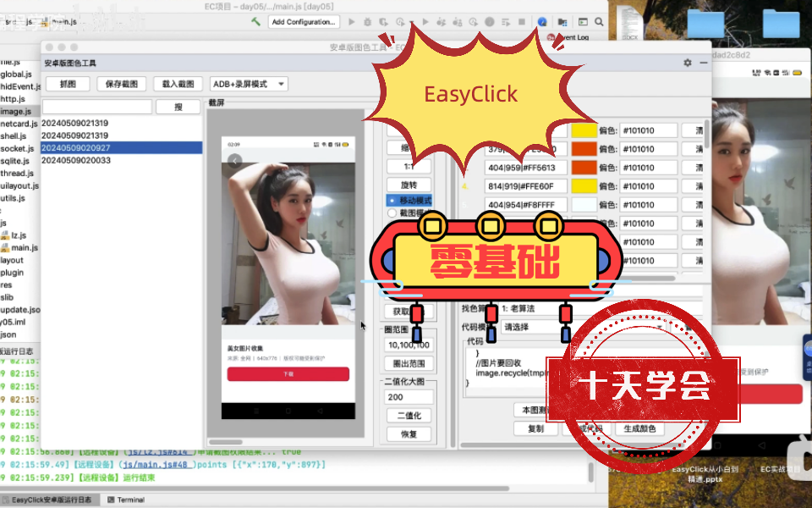Screen dimensions: 812x508
Task: Open the ADB+录屏模式 dropdown
Action: pyautogui.click(x=249, y=84)
